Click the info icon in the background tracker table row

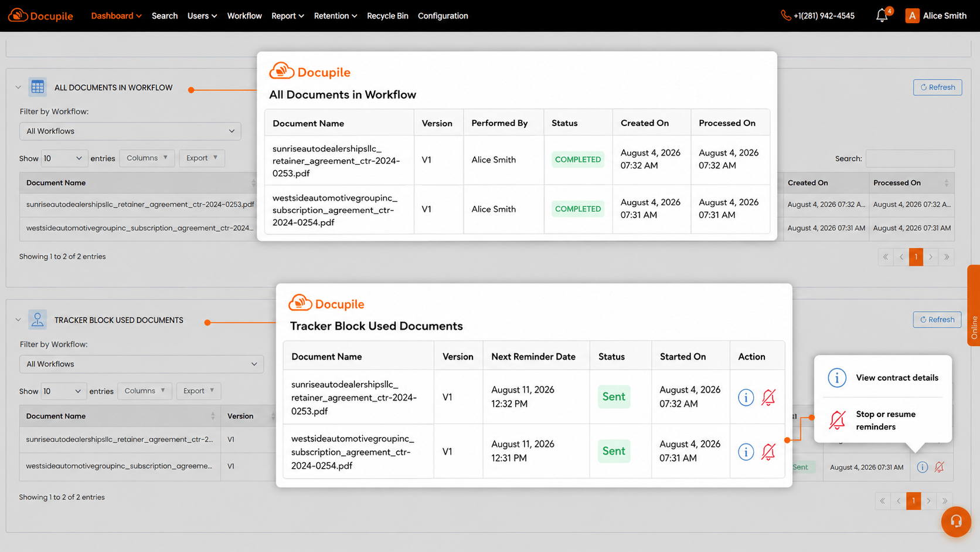(x=922, y=467)
